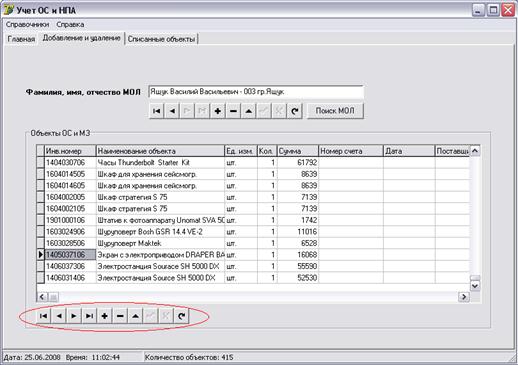Screen dimensions: 518x365
Task: Switch to the Списанные объекты tab
Action: [x=161, y=39]
